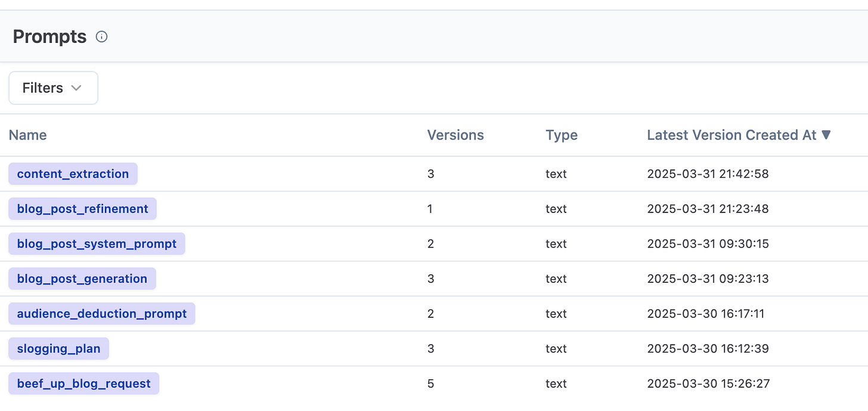
Task: Open the Filters dropdown
Action: click(x=53, y=88)
